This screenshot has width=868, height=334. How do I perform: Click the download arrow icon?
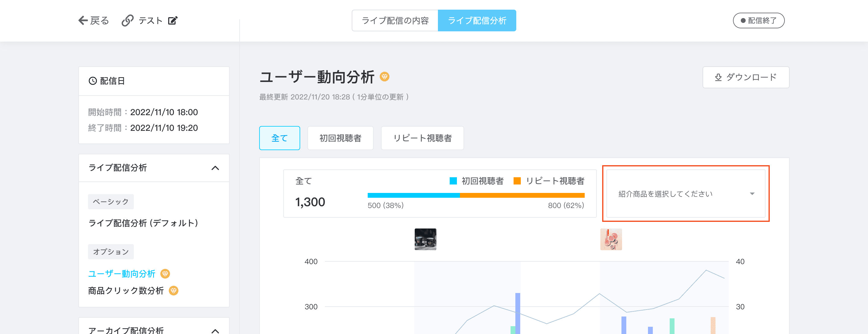718,77
